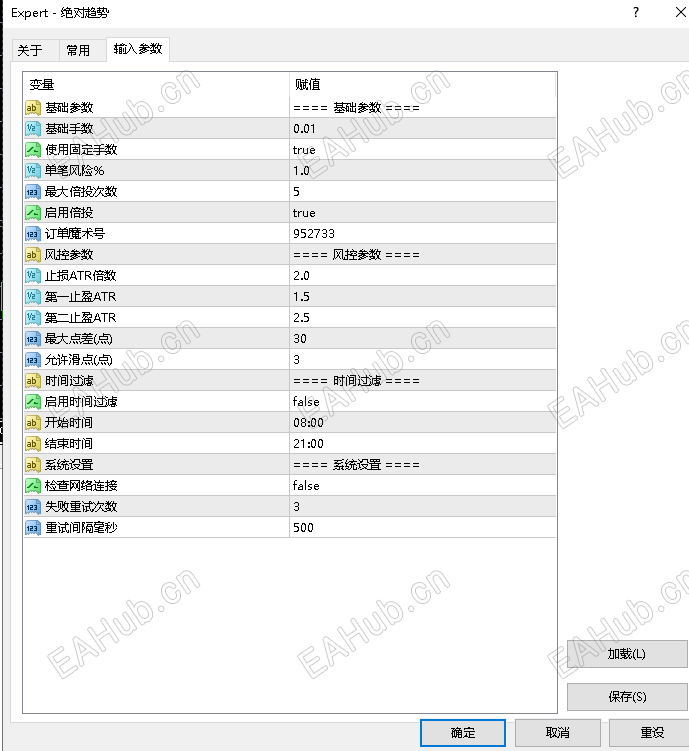Open the false value for 检查网络连接
The height and width of the screenshot is (751, 689).
(423, 486)
